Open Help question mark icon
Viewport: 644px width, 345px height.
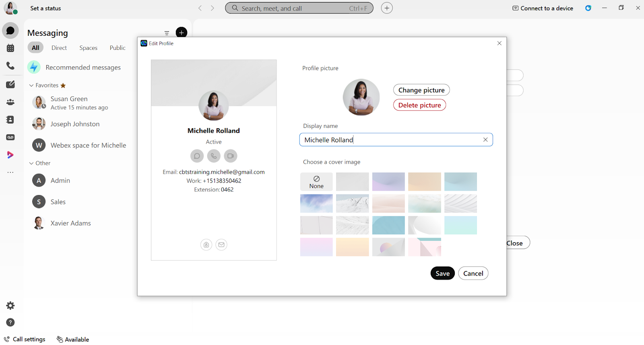[x=10, y=322]
